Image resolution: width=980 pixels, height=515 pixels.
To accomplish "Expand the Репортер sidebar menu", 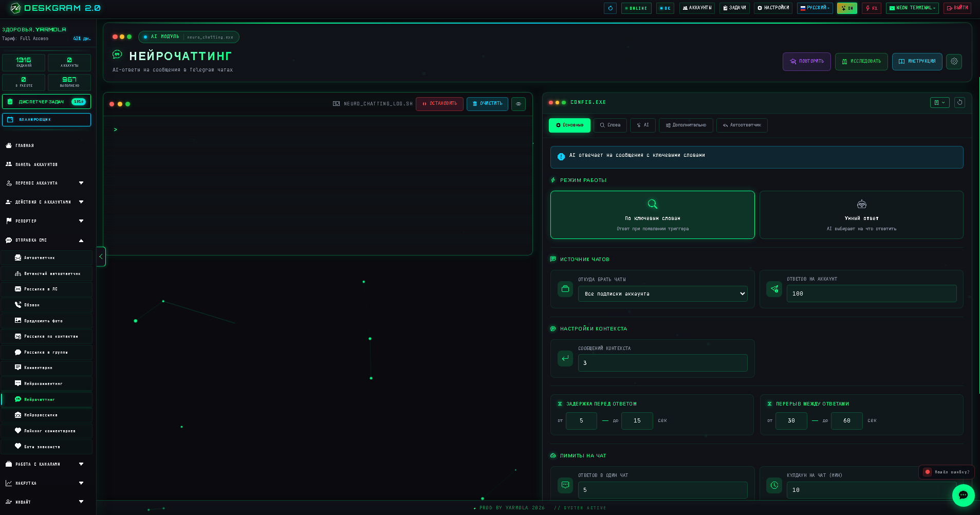I will [x=46, y=221].
